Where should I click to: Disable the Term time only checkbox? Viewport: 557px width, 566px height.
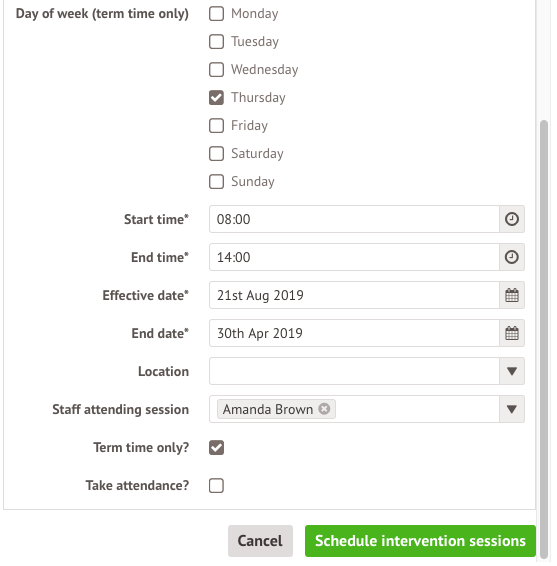(x=216, y=448)
